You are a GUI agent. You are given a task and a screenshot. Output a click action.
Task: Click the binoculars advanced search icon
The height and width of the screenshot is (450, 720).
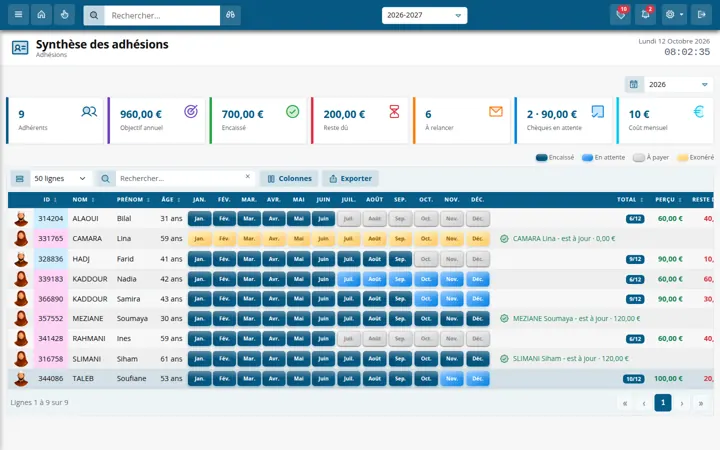coord(231,15)
